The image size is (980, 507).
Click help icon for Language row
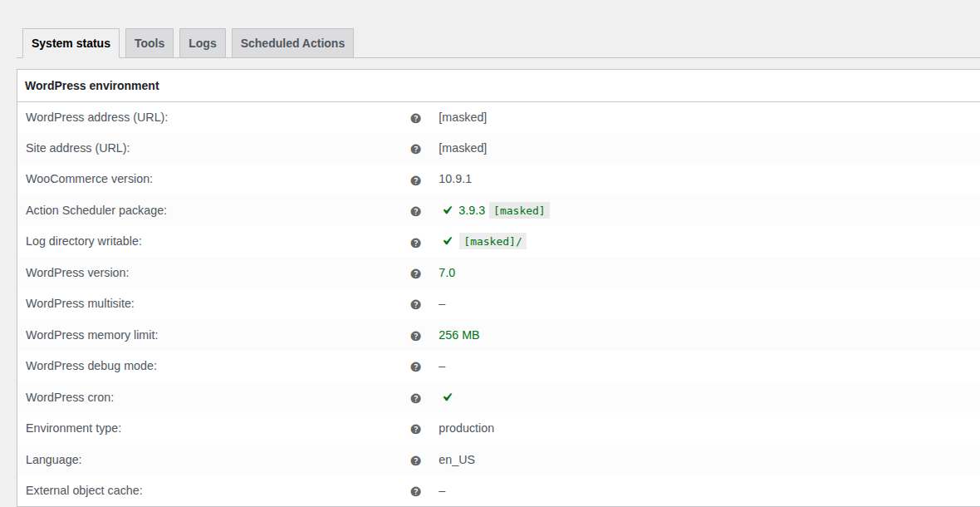tap(415, 460)
